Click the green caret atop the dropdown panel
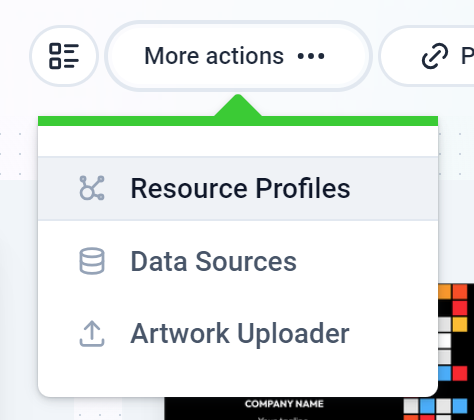474x420 pixels. (x=238, y=105)
